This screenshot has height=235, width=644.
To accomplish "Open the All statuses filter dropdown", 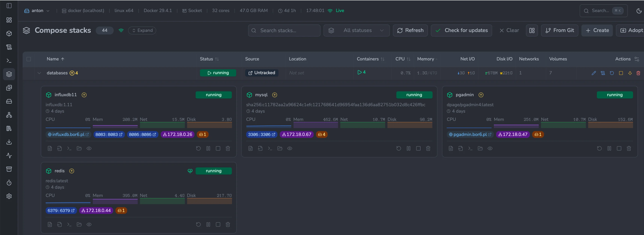I will coord(357,31).
